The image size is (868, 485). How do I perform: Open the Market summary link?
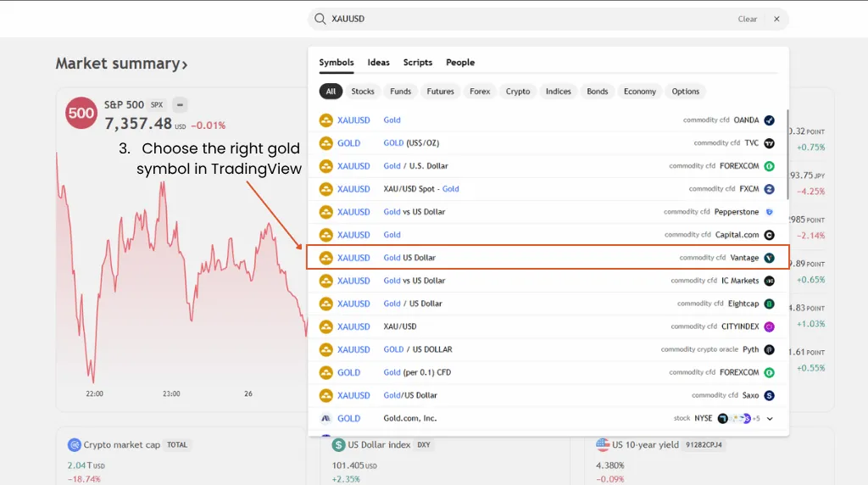tap(121, 64)
